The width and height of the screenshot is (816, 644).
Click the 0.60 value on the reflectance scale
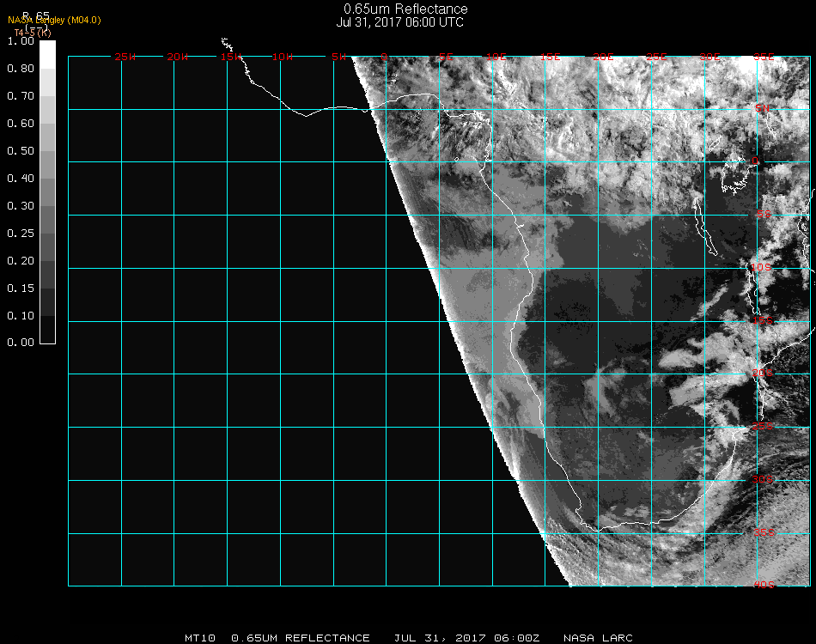point(21,124)
